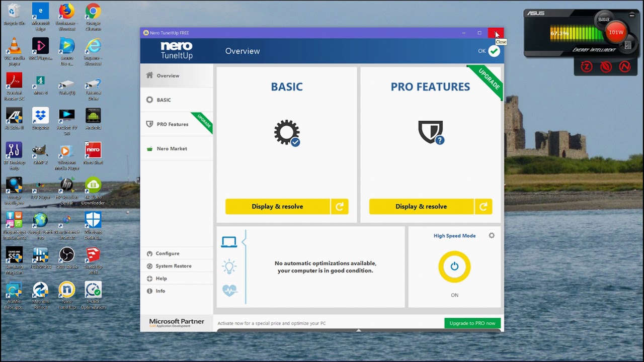Select the Samsung Magician desktop icon
The image size is (644, 362).
(14, 260)
